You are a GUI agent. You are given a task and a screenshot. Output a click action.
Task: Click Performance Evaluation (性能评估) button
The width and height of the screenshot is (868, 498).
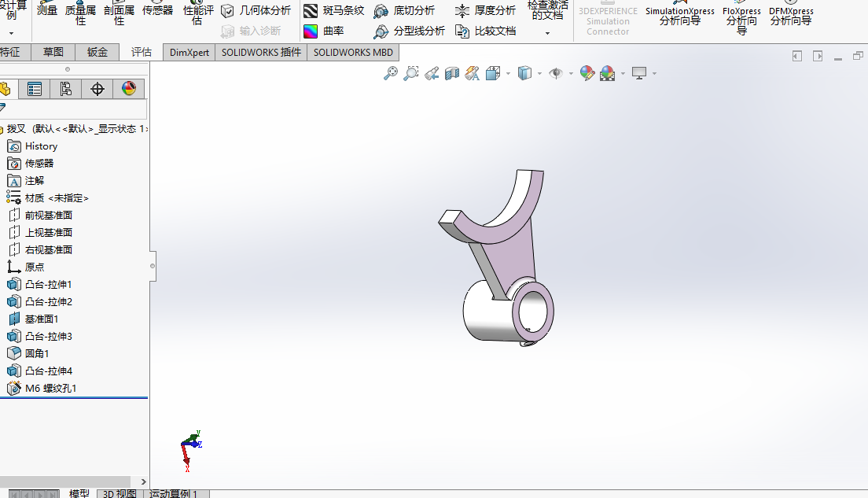click(197, 14)
